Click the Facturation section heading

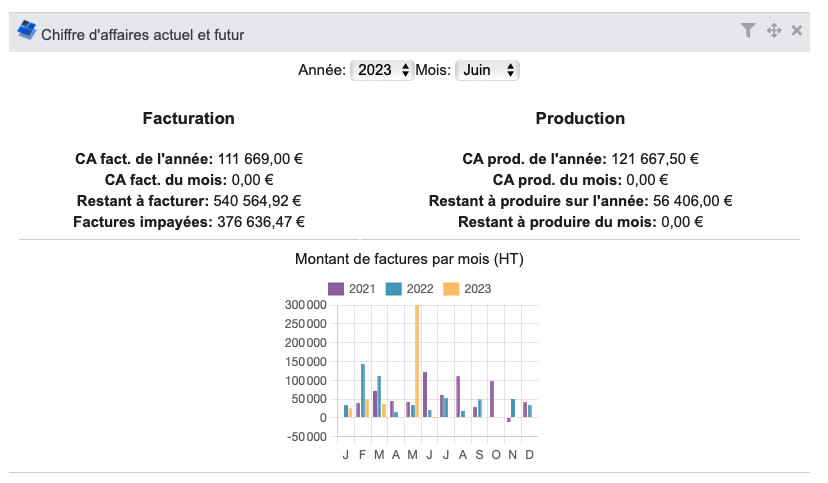pos(189,118)
